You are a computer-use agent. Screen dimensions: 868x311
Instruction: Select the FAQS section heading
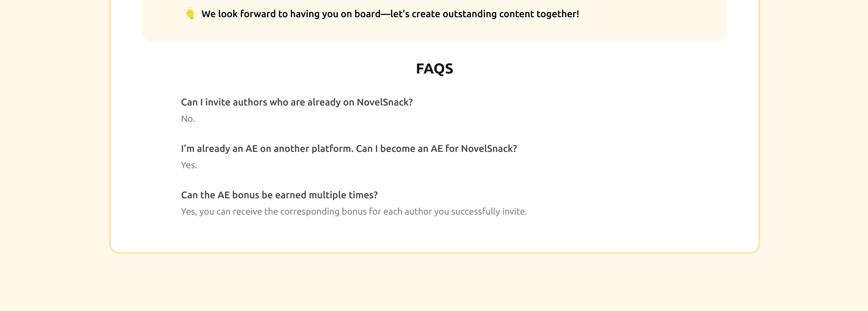click(x=434, y=68)
